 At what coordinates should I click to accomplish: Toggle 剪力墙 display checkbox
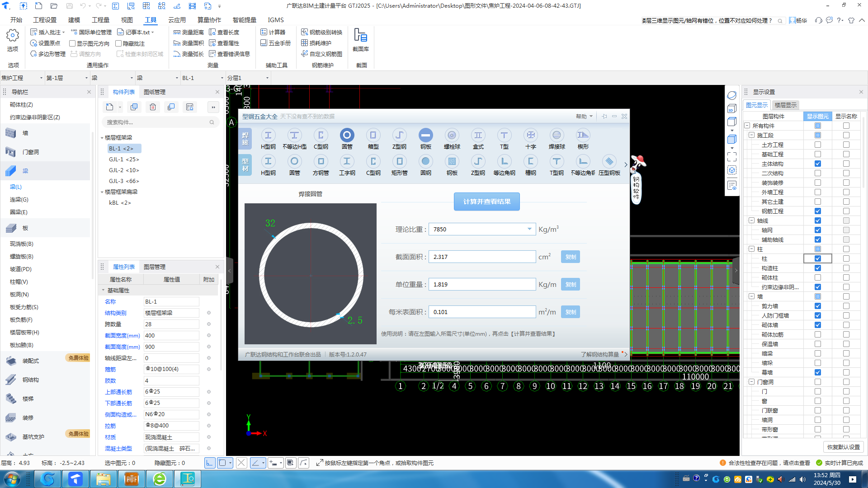coord(817,306)
